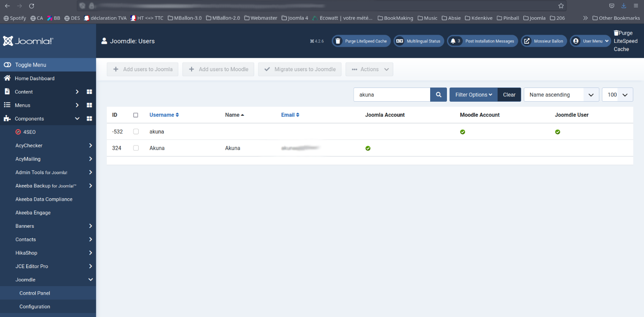Image resolution: width=644 pixels, height=317 pixels.
Task: Toggle the sidebar with Toggle Menu
Action: click(30, 65)
